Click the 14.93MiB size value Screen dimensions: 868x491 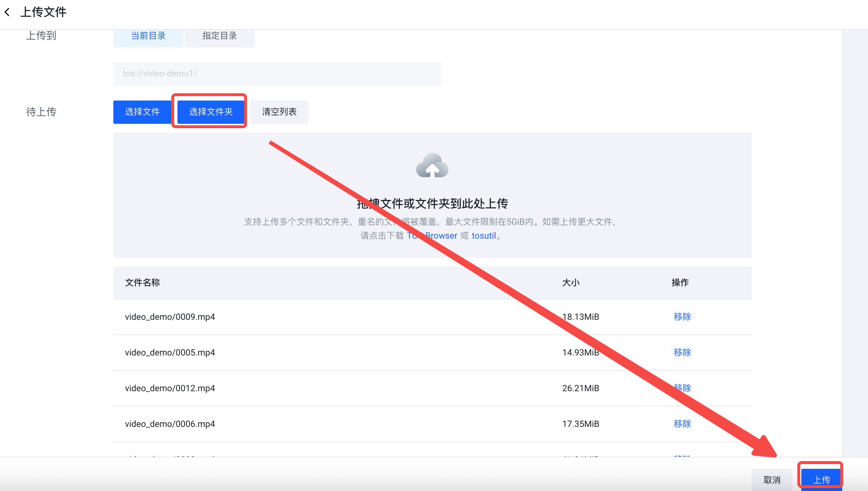[x=581, y=353]
